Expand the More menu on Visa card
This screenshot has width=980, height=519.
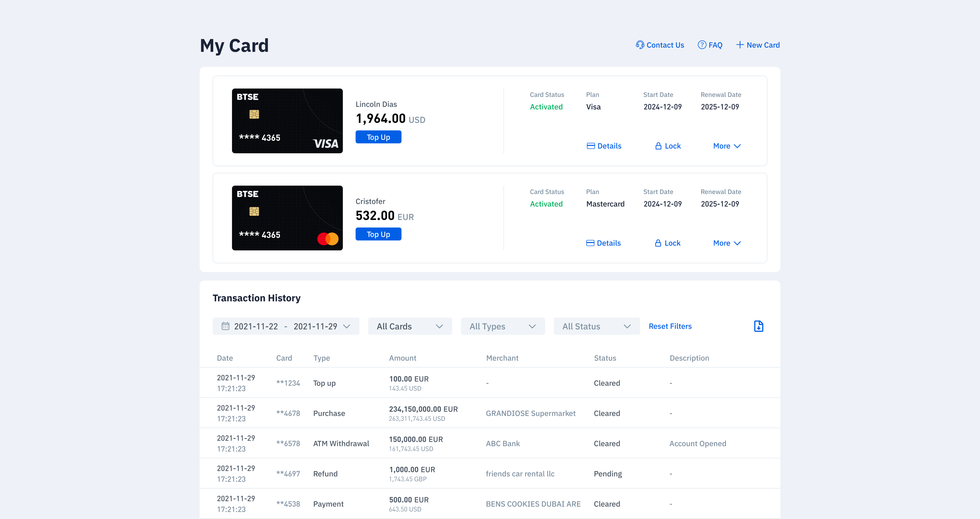pyautogui.click(x=727, y=146)
